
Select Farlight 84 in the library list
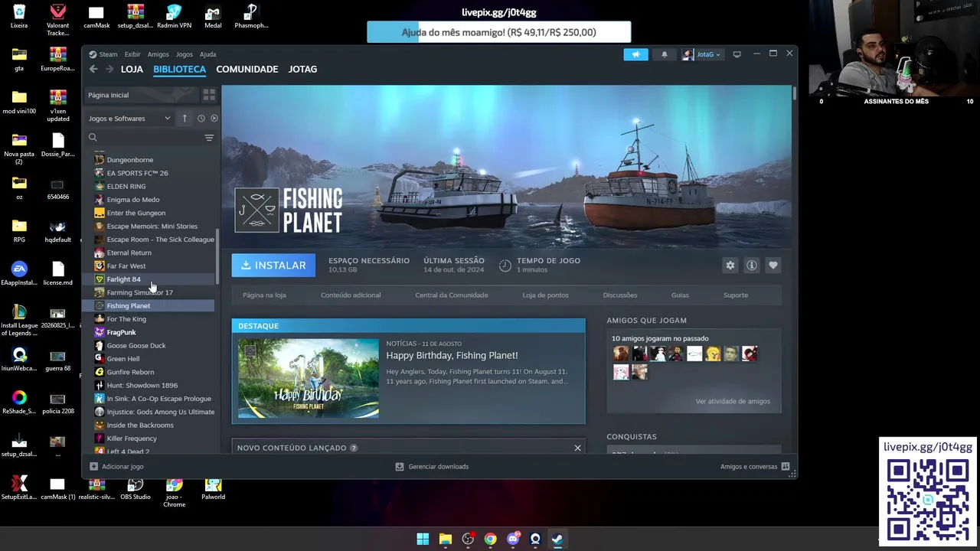coord(123,279)
